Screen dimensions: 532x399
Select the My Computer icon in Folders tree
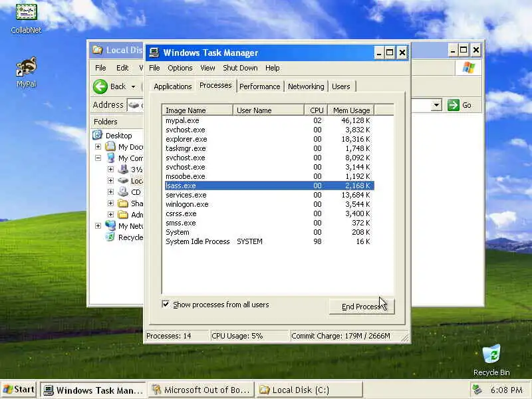[110, 158]
